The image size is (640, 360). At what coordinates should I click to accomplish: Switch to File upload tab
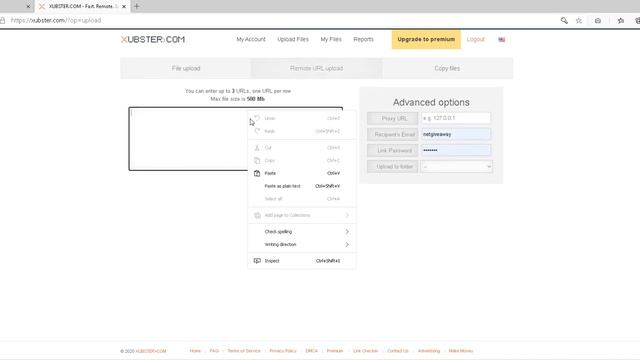coord(186,68)
